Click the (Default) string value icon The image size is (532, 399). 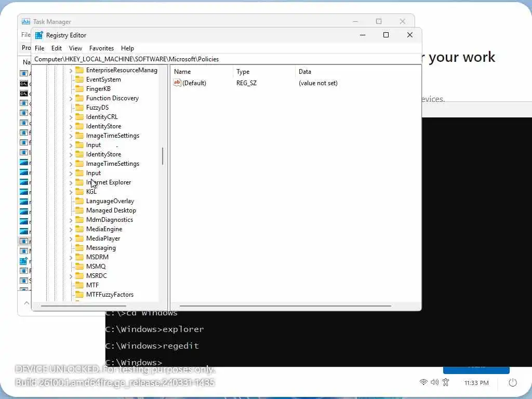tap(177, 83)
